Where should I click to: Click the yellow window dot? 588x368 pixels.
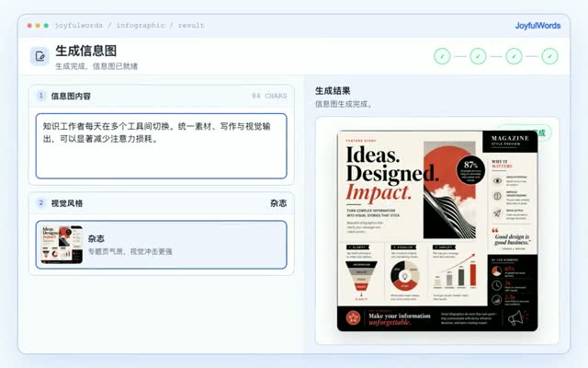(x=38, y=26)
